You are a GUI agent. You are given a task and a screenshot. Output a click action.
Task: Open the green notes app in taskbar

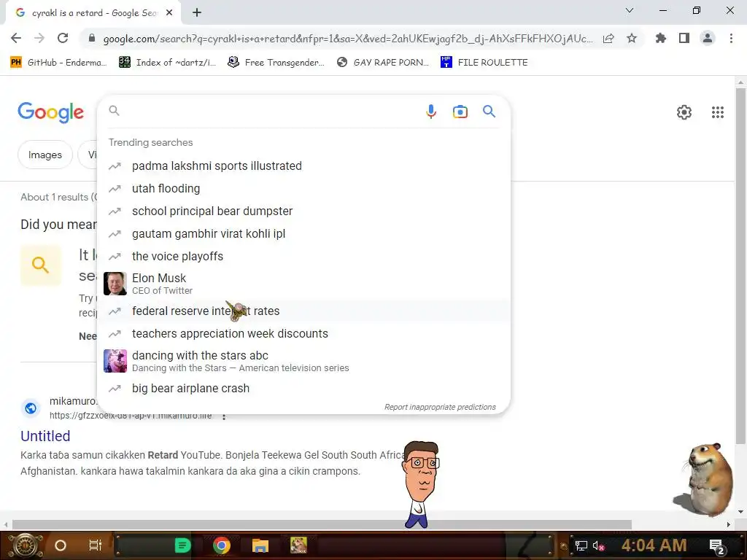(182, 545)
